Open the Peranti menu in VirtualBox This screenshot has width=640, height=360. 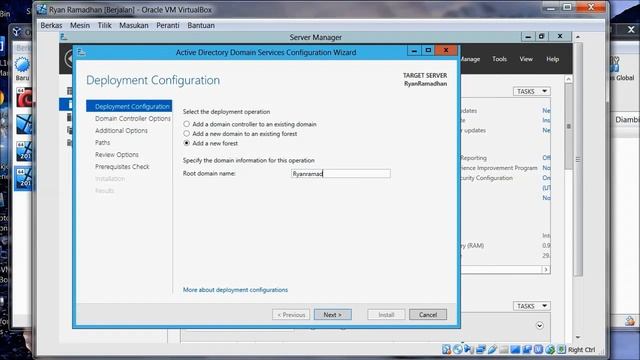click(x=168, y=25)
